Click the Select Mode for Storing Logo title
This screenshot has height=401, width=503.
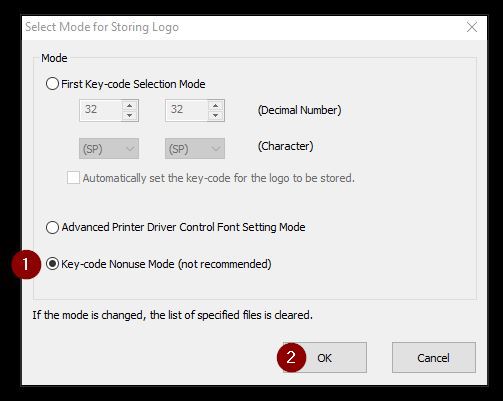coord(102,27)
